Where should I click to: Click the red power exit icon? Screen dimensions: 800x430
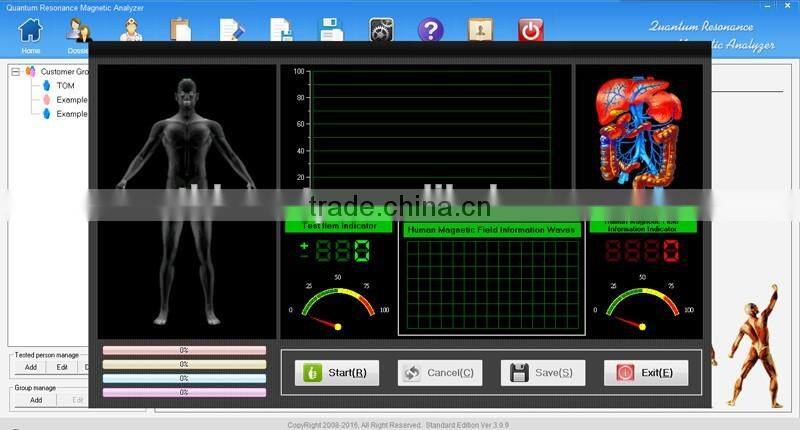pos(531,30)
